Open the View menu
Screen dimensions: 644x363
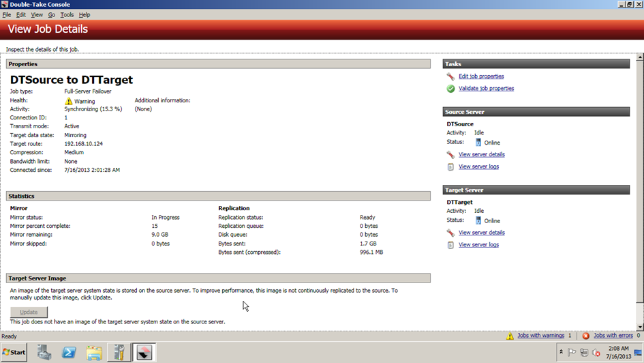click(37, 15)
